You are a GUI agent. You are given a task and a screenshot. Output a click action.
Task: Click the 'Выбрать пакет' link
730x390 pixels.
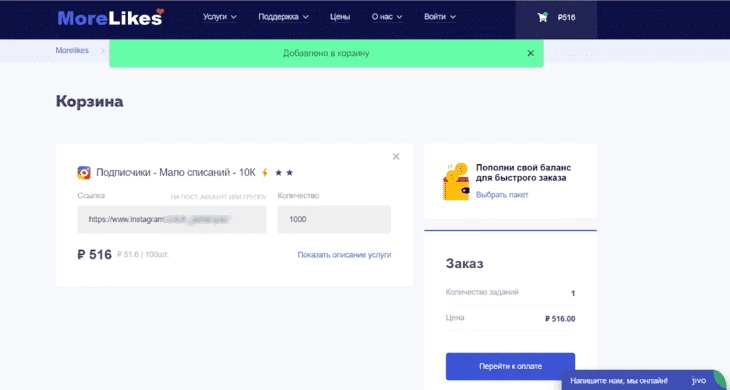(x=502, y=195)
